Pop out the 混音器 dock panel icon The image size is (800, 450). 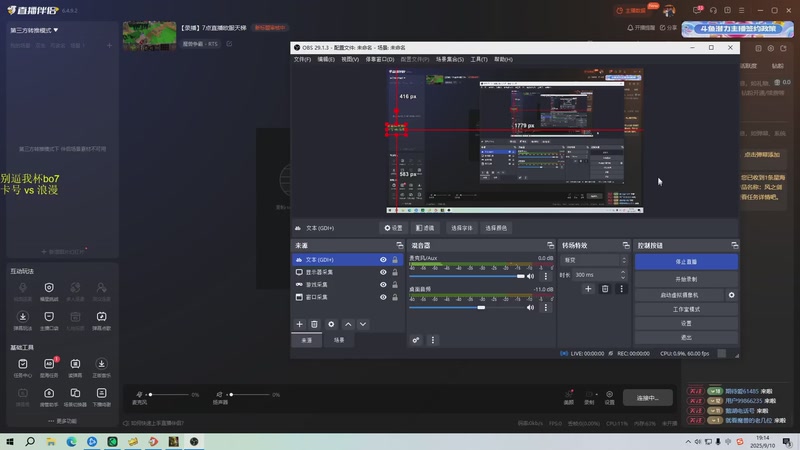click(x=550, y=245)
